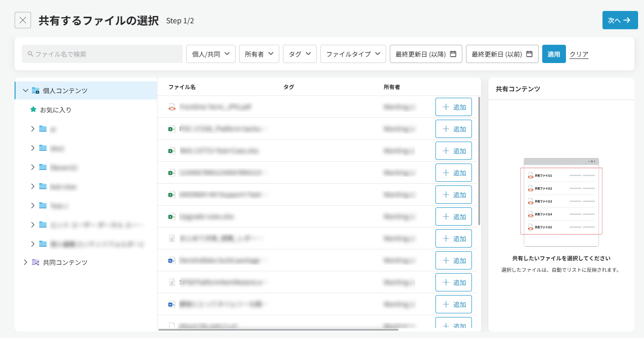Click the magnifier icon in the search box
Viewport: 644px width, 338px height.
click(x=31, y=54)
